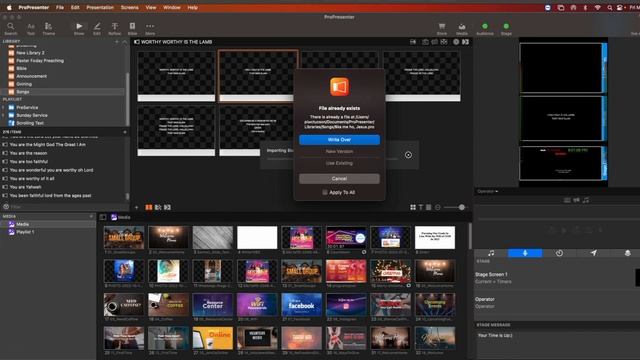
Task: Open the Text tool in toolbar
Action: click(x=31, y=29)
